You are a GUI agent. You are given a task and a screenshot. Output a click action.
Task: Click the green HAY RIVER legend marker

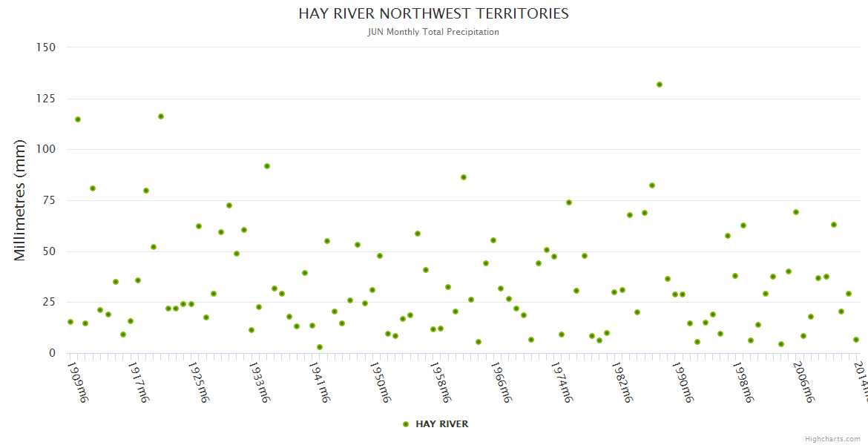point(405,424)
